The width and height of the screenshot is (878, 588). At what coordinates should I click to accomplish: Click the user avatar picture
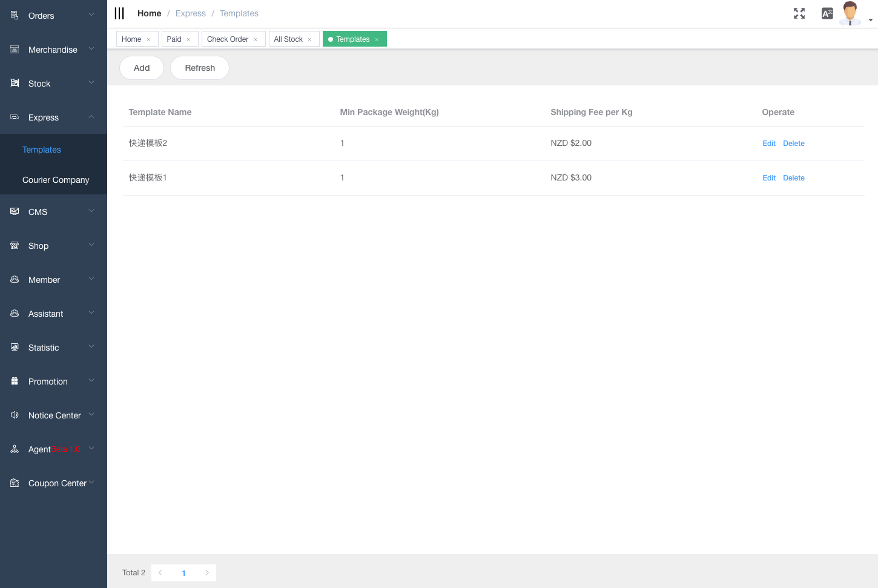[x=850, y=13]
